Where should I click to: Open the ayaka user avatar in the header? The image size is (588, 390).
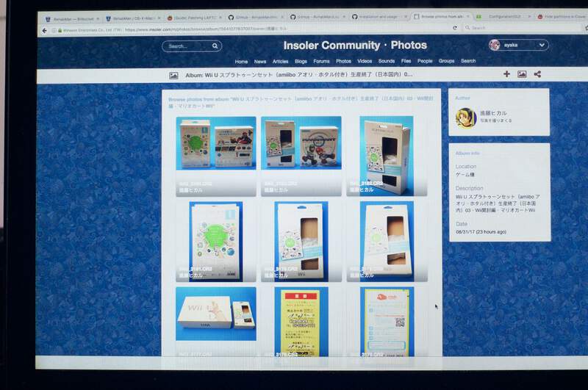(x=495, y=45)
